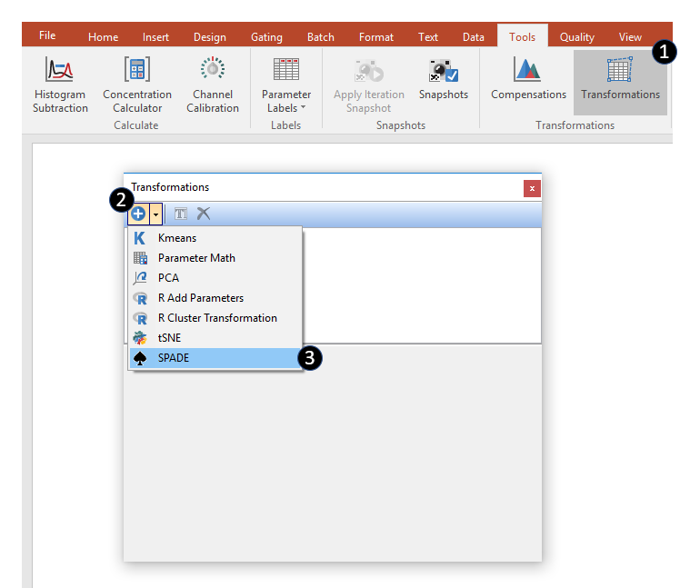Open the Snapshots tool
Image resolution: width=700 pixels, height=588 pixels.
click(444, 80)
